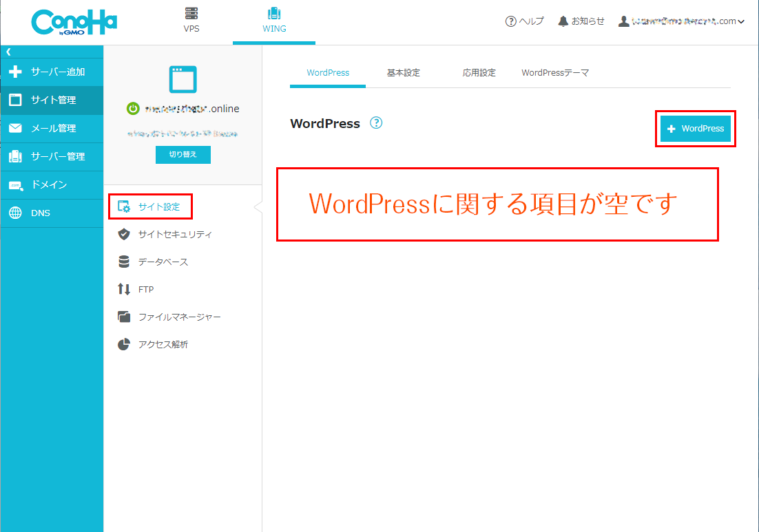Open FTP in the submenu

pos(146,290)
